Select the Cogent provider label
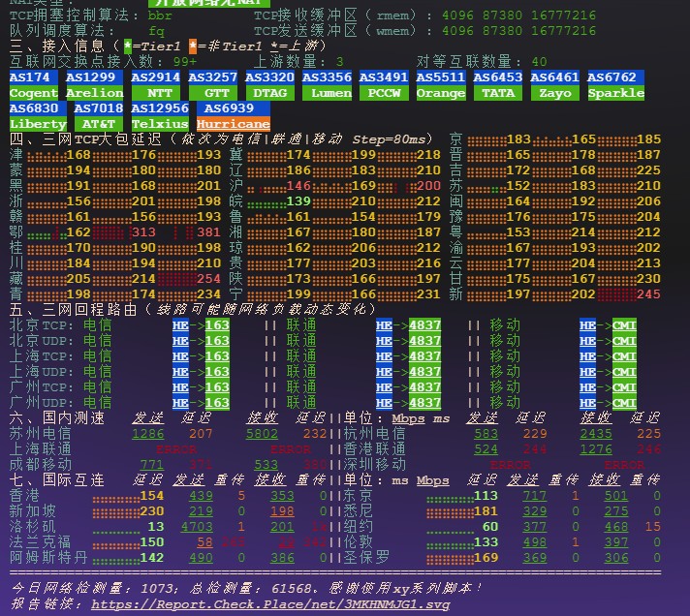The image size is (690, 616). [33, 93]
